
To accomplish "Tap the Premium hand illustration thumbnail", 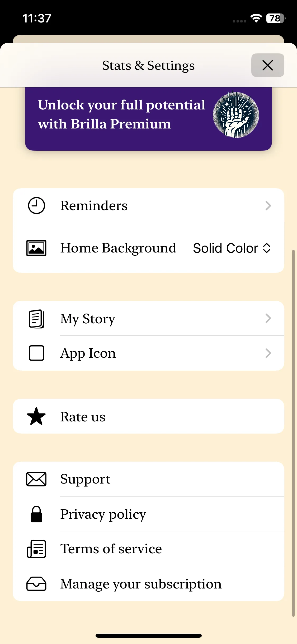I will click(x=236, y=115).
